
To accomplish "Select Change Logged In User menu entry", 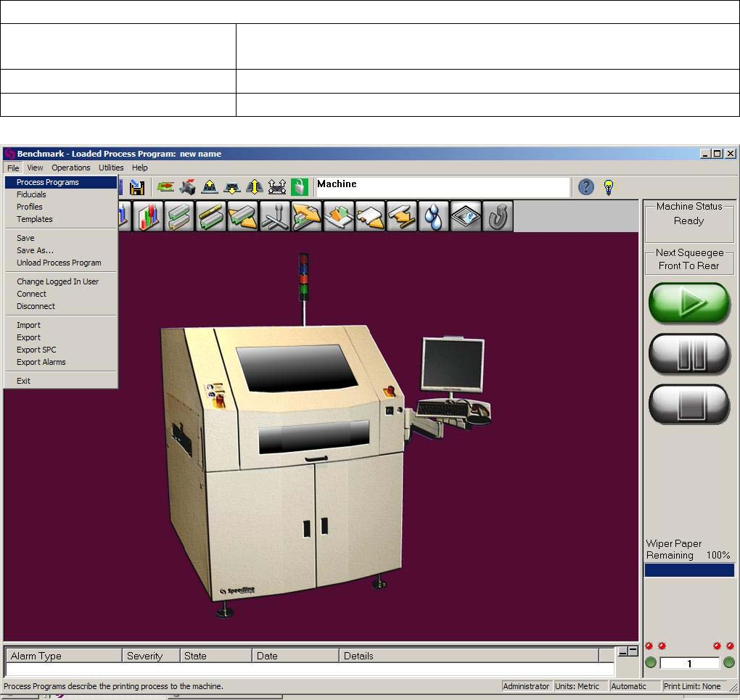I will 58,281.
